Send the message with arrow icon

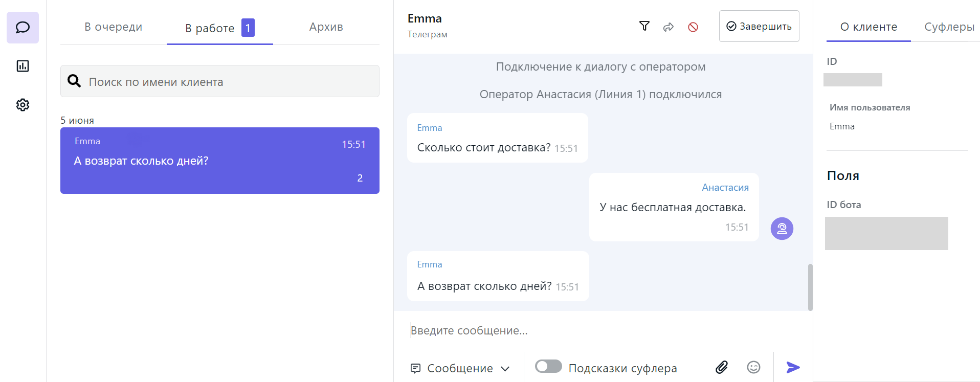(793, 367)
